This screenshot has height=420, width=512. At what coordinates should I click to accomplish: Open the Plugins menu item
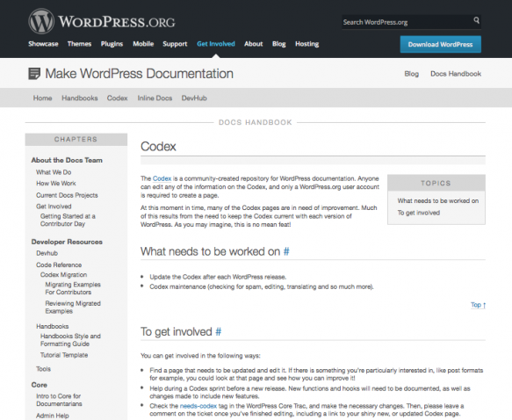click(112, 44)
